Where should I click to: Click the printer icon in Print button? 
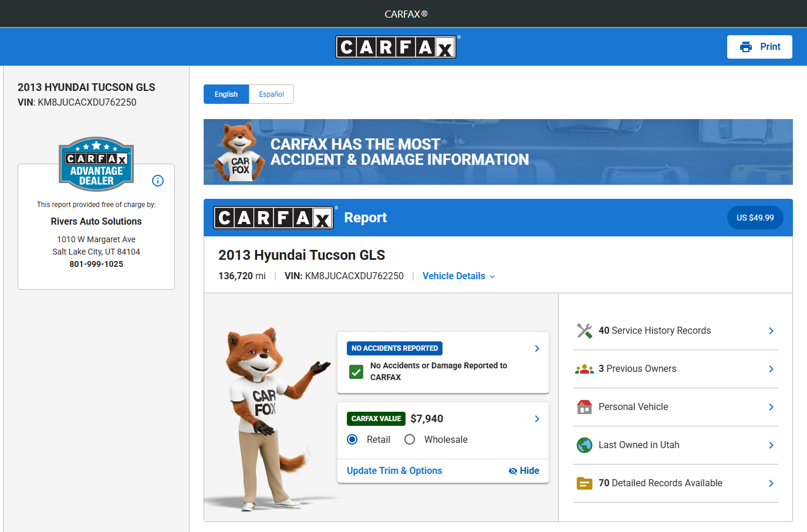click(x=746, y=47)
